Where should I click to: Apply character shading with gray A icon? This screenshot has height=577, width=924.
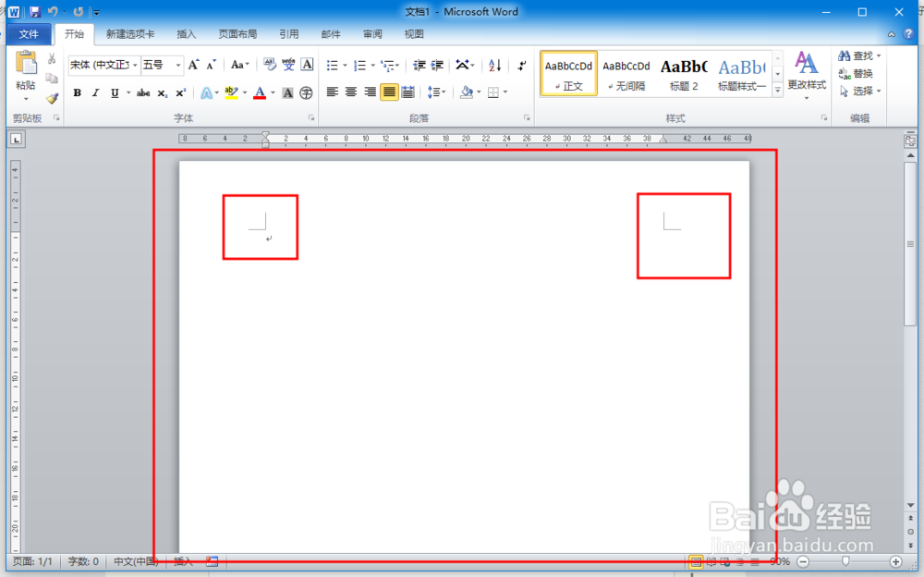pos(287,92)
